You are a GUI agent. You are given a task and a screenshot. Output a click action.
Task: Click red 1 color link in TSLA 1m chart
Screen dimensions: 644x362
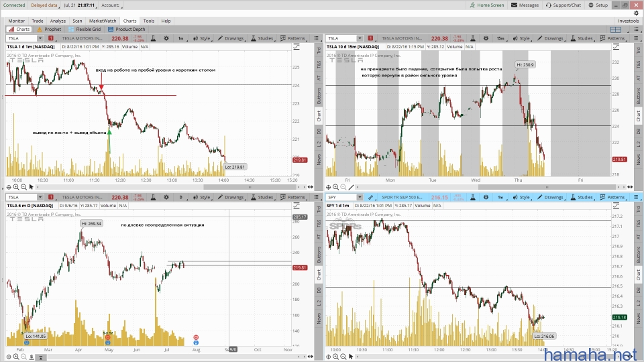coord(51,38)
